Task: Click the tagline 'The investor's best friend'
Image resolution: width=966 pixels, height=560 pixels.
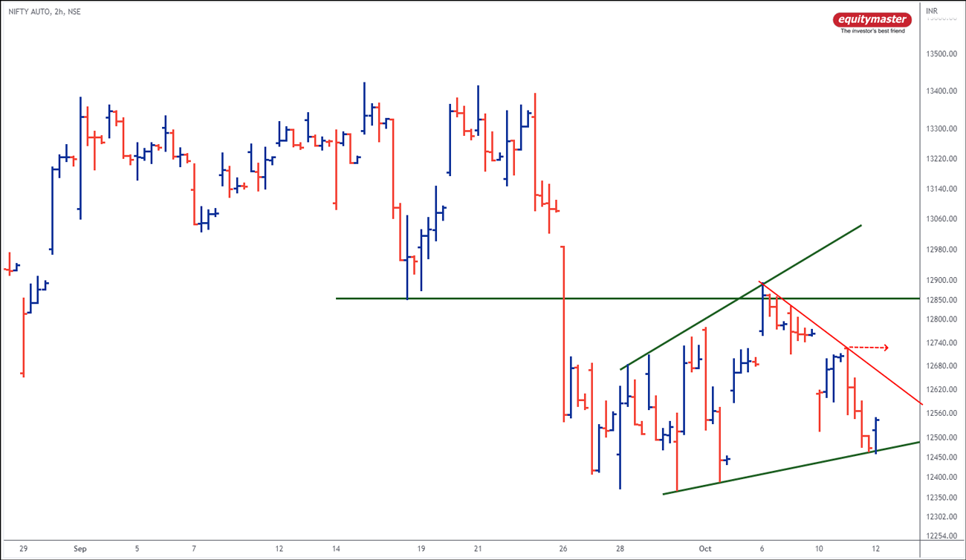Action: point(872,31)
